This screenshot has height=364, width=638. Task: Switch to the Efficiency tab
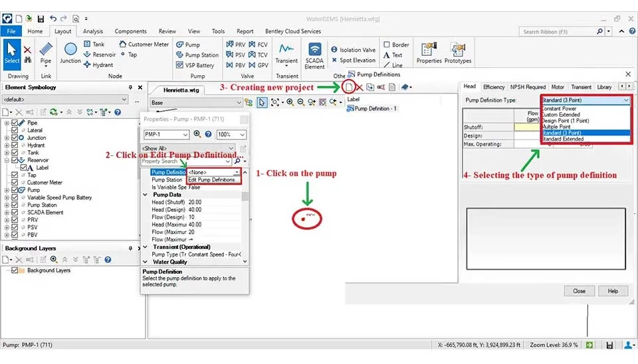pyautogui.click(x=493, y=87)
